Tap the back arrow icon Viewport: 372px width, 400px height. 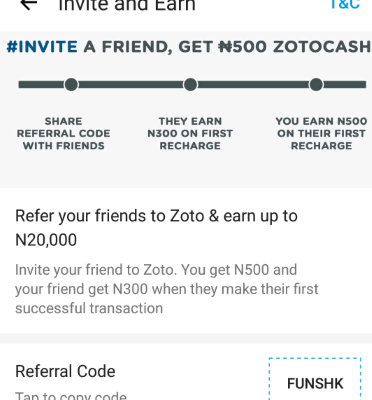pyautogui.click(x=29, y=4)
